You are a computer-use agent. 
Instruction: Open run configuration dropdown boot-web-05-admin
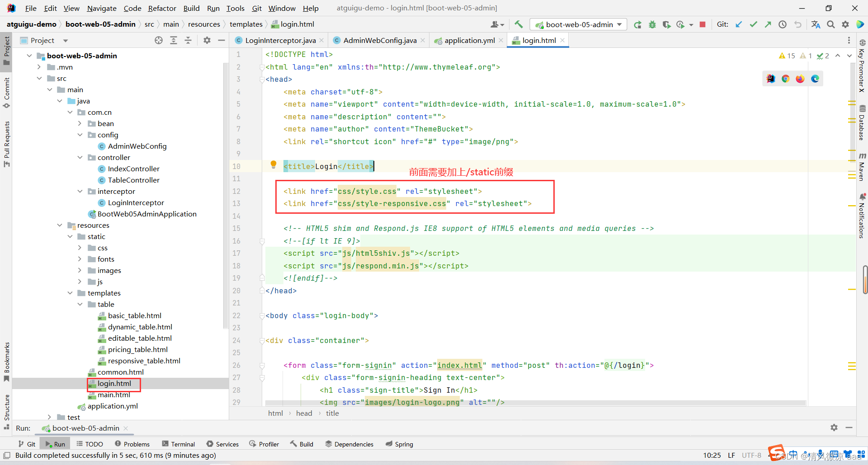[579, 24]
